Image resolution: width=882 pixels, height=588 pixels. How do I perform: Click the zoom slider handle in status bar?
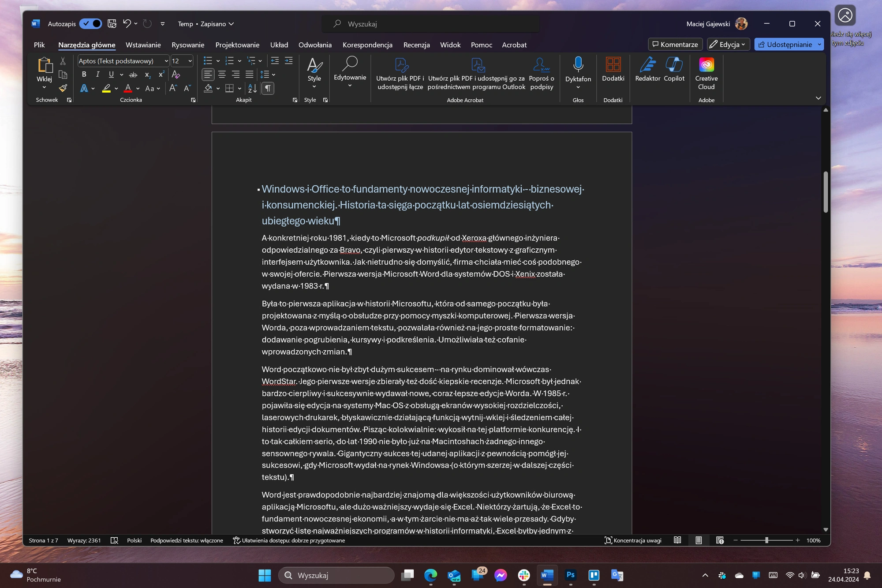[767, 540]
